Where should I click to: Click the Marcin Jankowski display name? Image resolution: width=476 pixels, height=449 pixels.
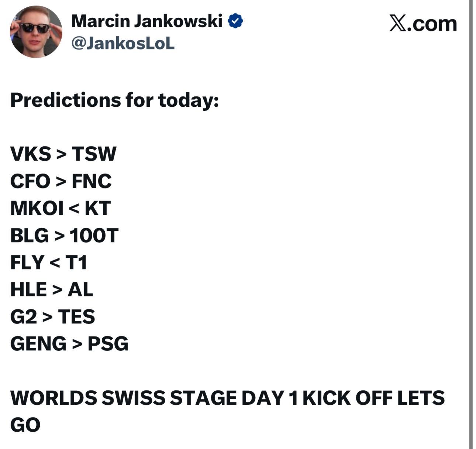click(146, 21)
